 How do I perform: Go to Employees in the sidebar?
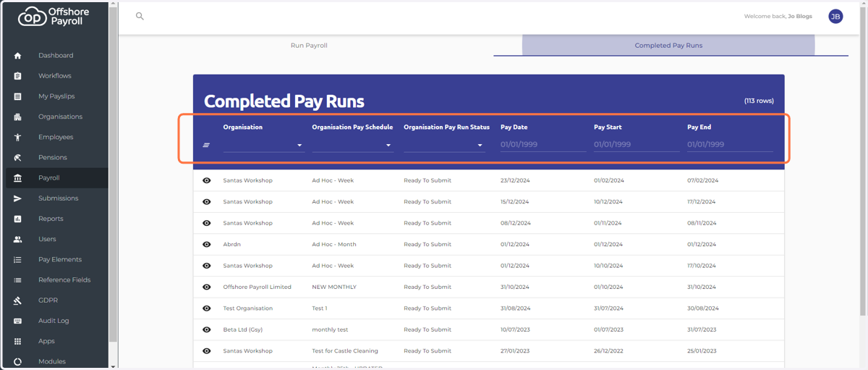click(x=56, y=137)
